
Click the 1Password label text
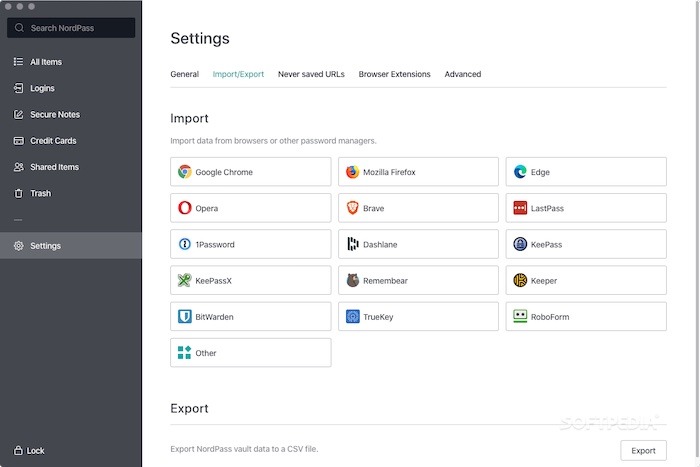215,244
